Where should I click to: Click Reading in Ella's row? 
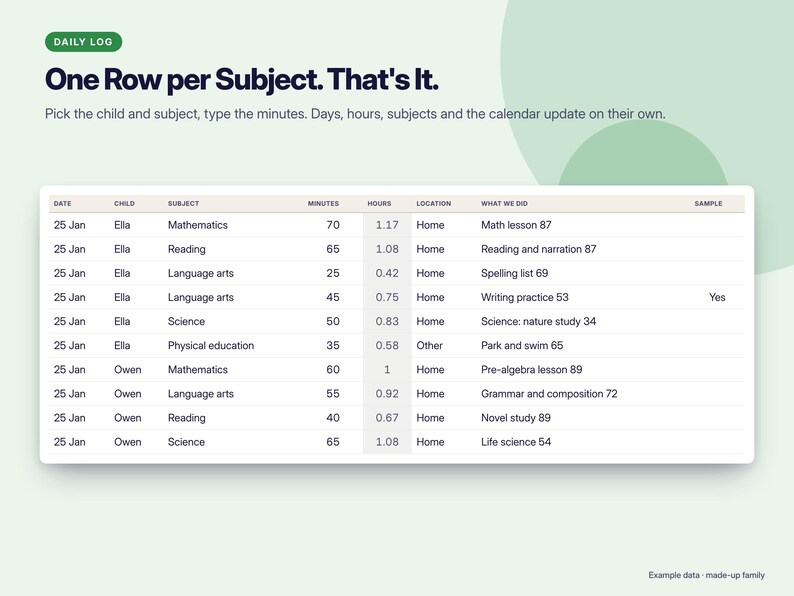tap(186, 250)
